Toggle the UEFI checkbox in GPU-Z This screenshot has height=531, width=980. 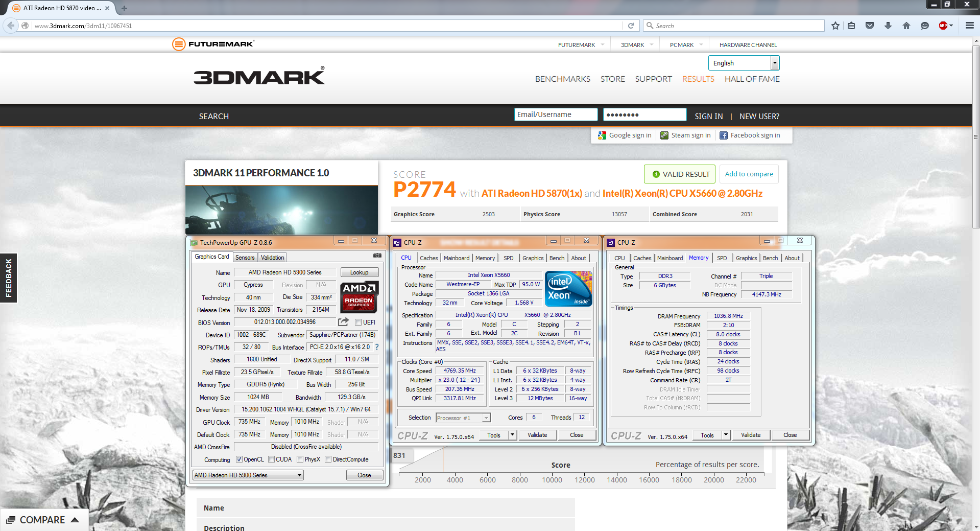pos(358,322)
